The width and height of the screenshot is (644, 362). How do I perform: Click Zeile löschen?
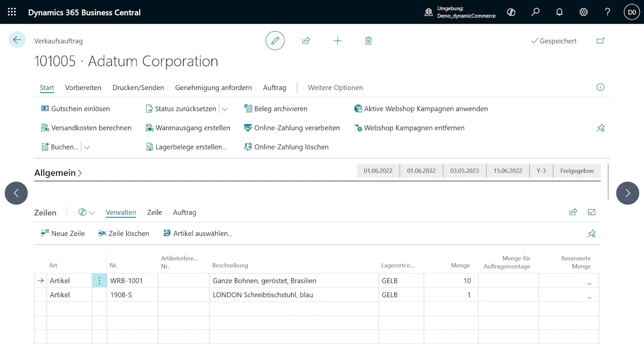pos(124,233)
